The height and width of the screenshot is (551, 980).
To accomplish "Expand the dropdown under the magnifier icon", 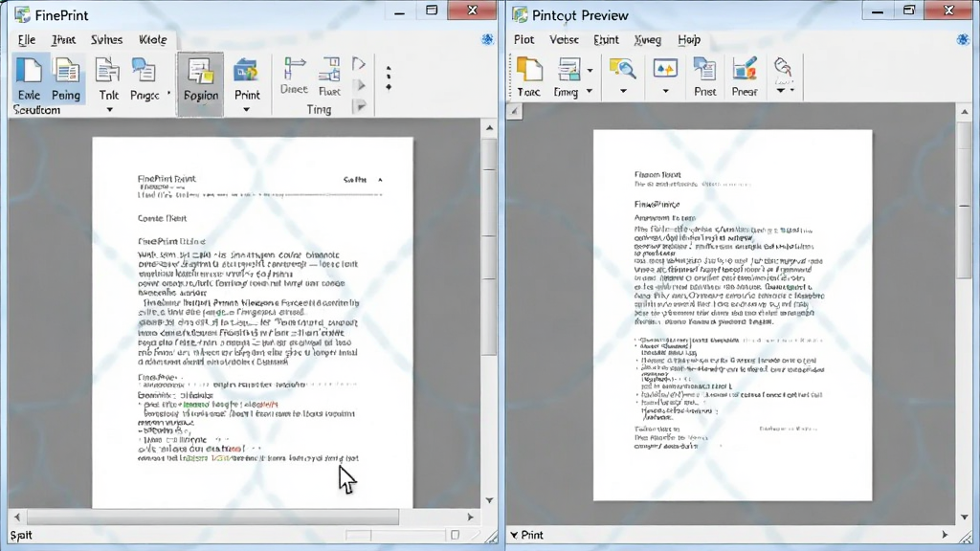I will coord(623,91).
